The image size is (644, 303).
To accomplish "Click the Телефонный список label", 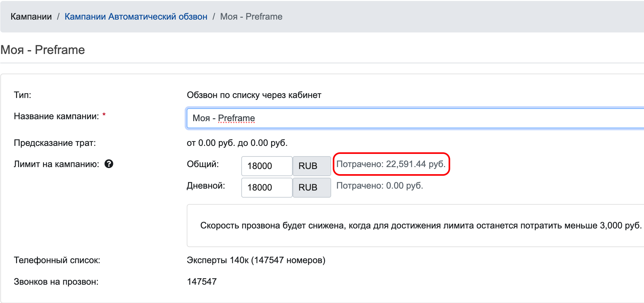I will 56,260.
